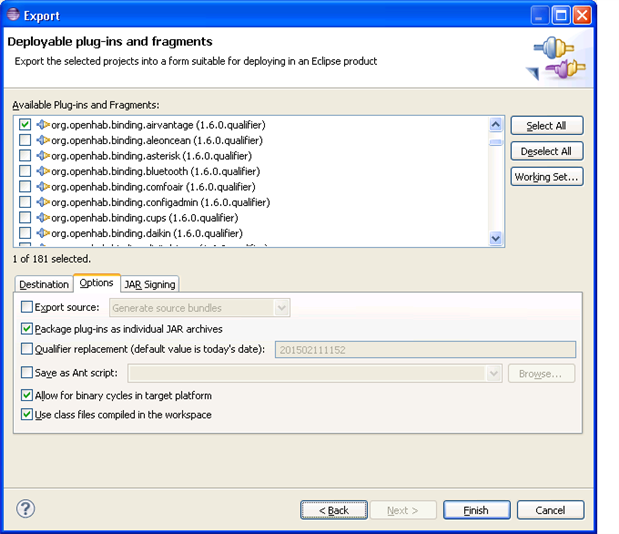
Task: Click the plug-in icon beside org.openhab.binding.asterisk
Action: coord(43,156)
